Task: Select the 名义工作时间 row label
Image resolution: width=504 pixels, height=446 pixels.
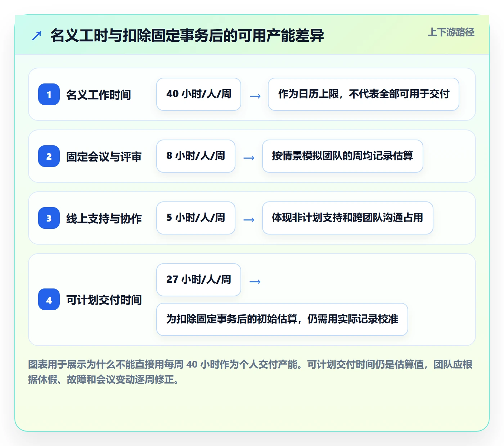Action: point(98,95)
